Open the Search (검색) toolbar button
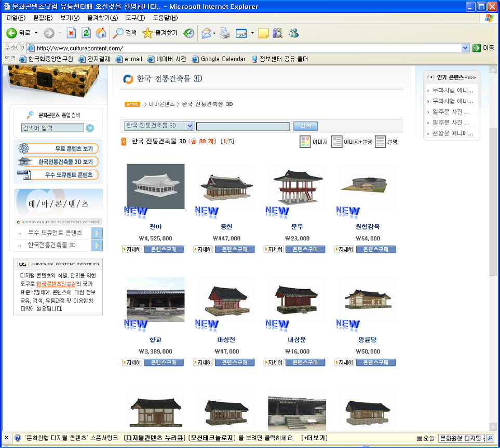 pos(125,33)
